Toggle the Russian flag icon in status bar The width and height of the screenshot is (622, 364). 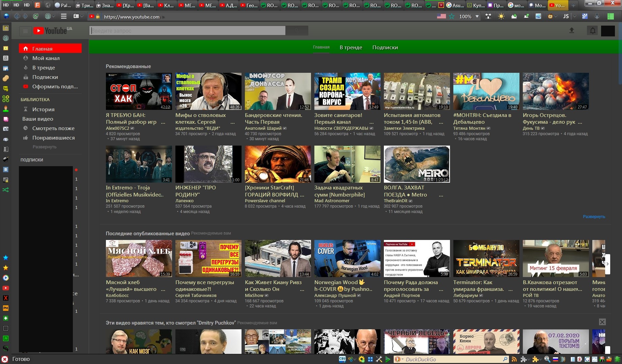click(555, 359)
